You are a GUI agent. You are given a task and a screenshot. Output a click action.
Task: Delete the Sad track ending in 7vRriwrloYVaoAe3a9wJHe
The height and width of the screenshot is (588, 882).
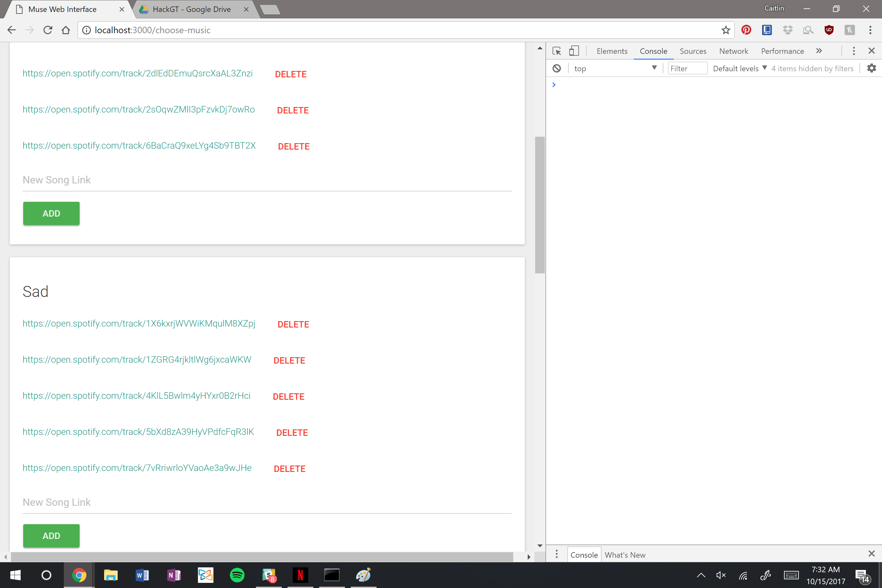pos(289,469)
